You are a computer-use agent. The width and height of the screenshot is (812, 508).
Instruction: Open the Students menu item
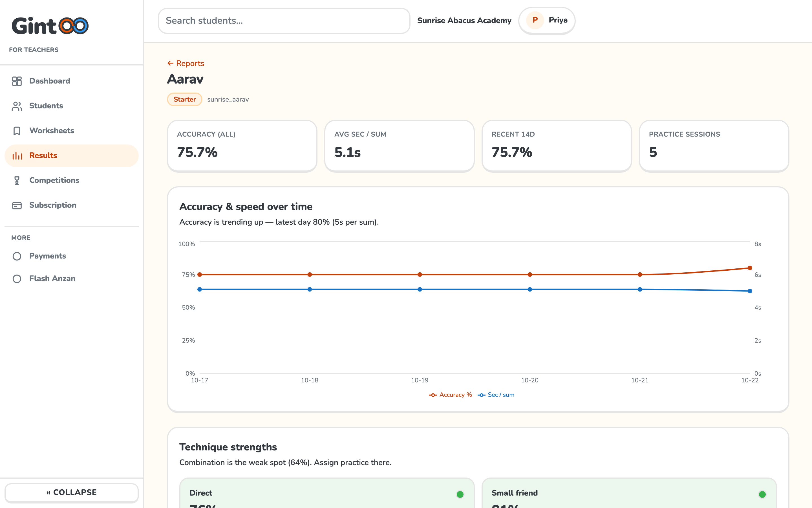click(x=71, y=106)
